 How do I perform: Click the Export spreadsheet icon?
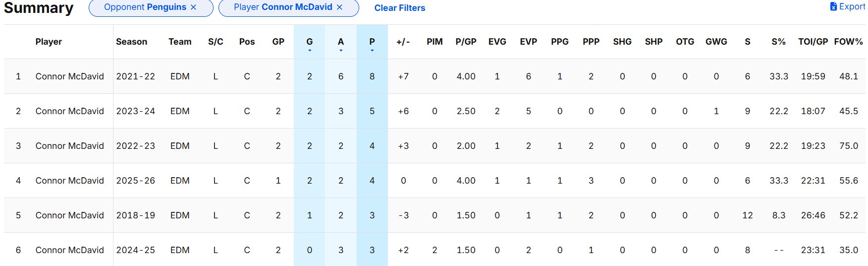(x=833, y=6)
